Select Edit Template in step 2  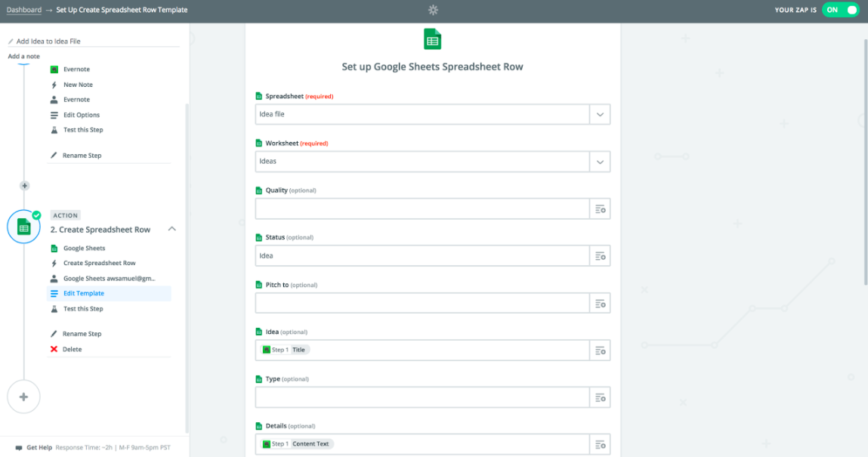[84, 294]
